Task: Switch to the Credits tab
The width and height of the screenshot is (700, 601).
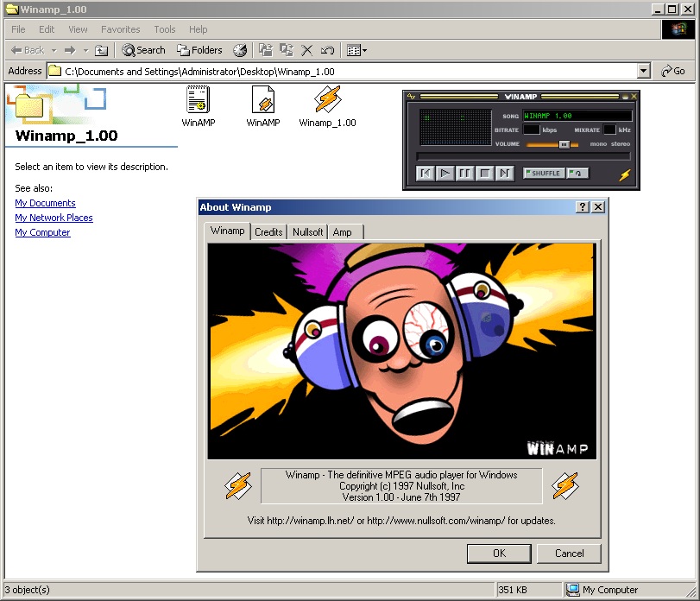Action: pos(268,232)
